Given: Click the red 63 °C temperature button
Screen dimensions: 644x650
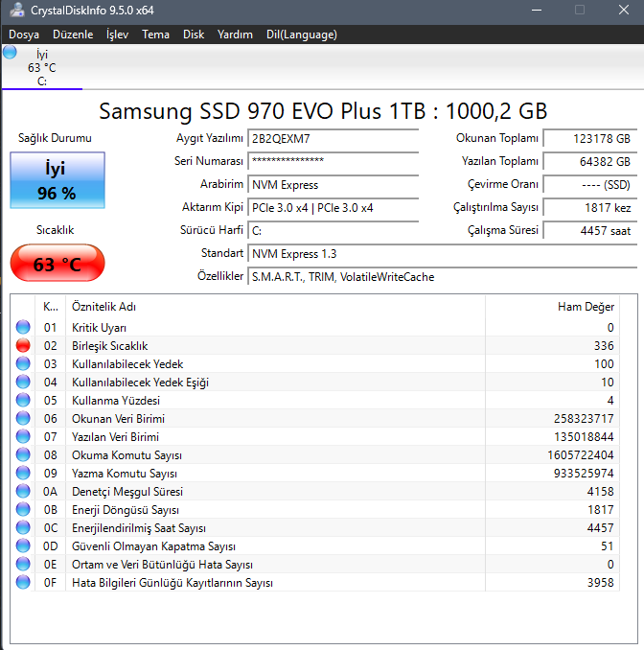Looking at the screenshot, I should tap(57, 264).
